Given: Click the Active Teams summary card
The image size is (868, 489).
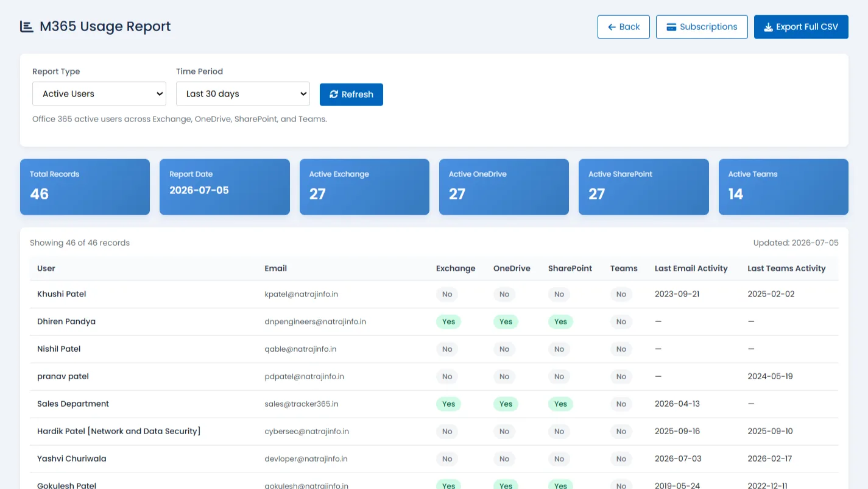Looking at the screenshot, I should coord(783,187).
